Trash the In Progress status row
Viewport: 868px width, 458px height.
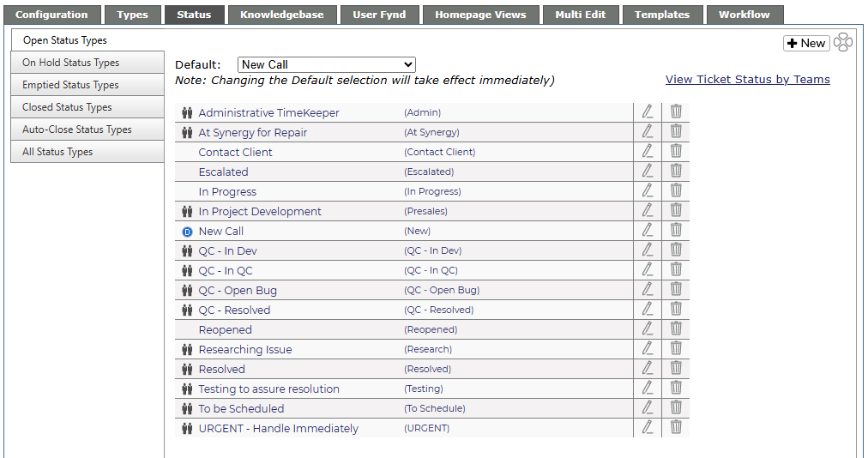click(676, 190)
